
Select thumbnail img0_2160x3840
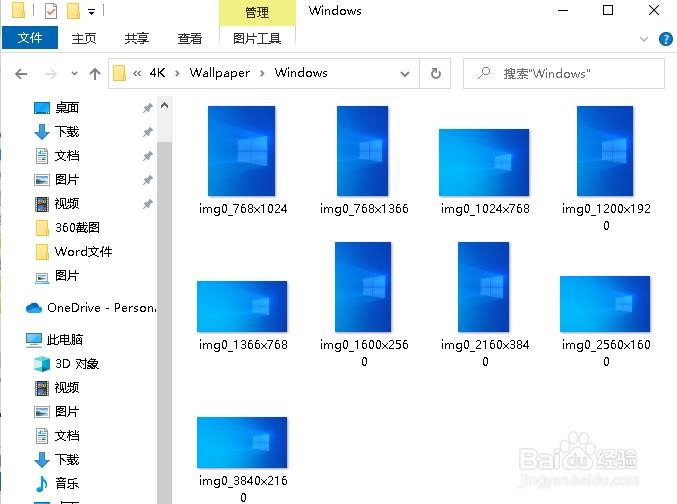click(484, 287)
